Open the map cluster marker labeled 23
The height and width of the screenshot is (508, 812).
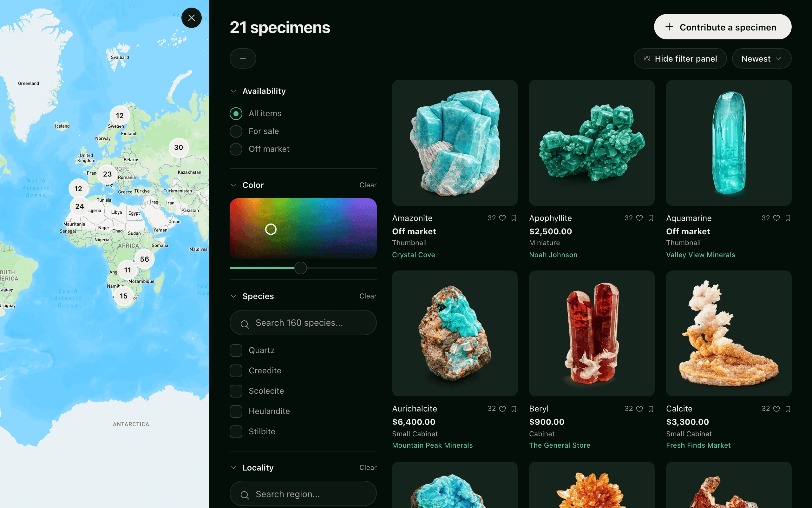pos(108,174)
